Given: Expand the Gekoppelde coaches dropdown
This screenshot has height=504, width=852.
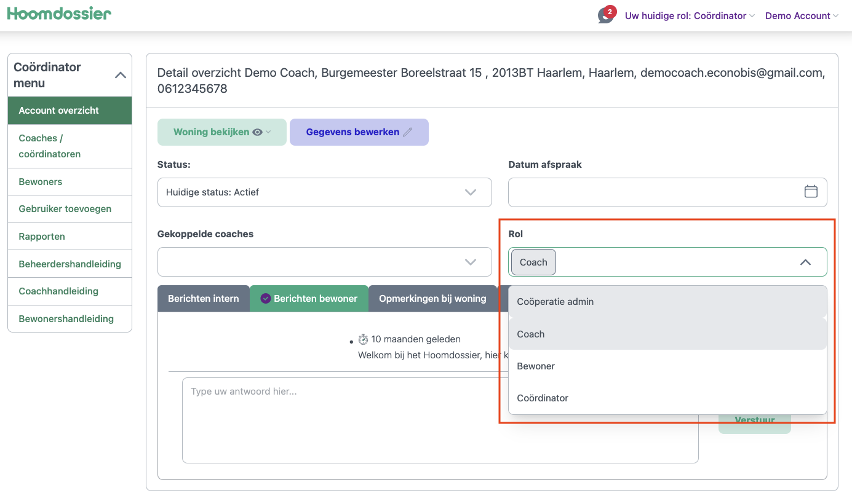Looking at the screenshot, I should [x=324, y=262].
